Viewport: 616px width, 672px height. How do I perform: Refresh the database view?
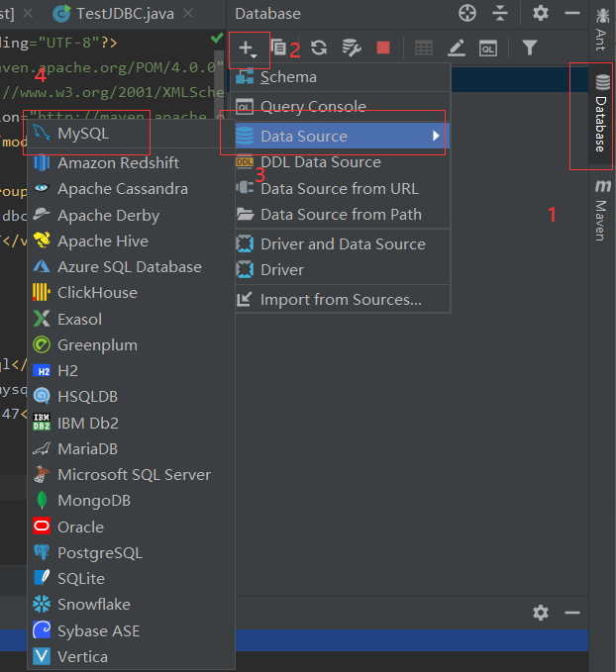pos(319,48)
